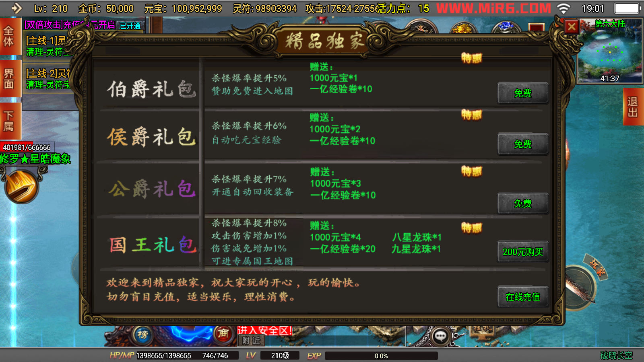Open the 第六大陆 minimap
This screenshot has width=644, height=362.
tap(610, 51)
